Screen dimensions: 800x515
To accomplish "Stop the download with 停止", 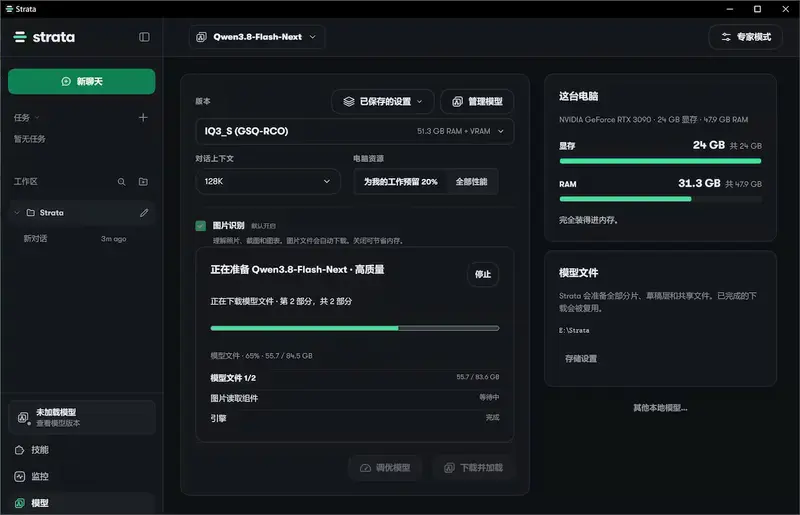I will click(483, 274).
